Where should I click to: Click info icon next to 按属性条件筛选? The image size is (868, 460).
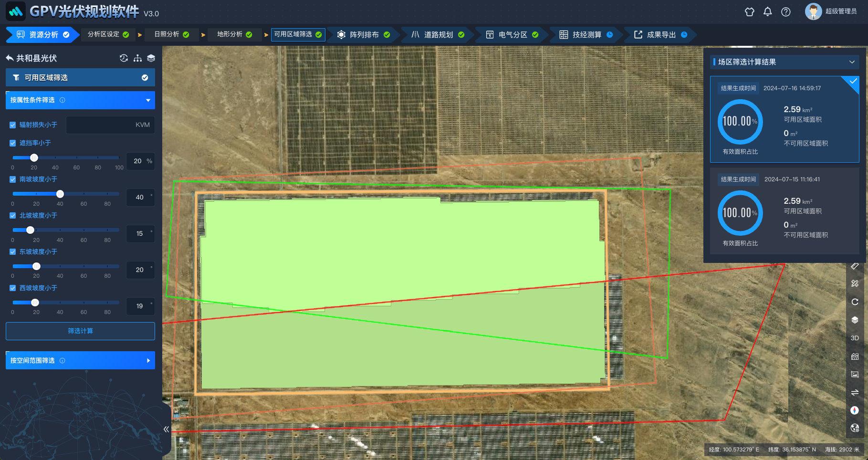click(x=63, y=100)
